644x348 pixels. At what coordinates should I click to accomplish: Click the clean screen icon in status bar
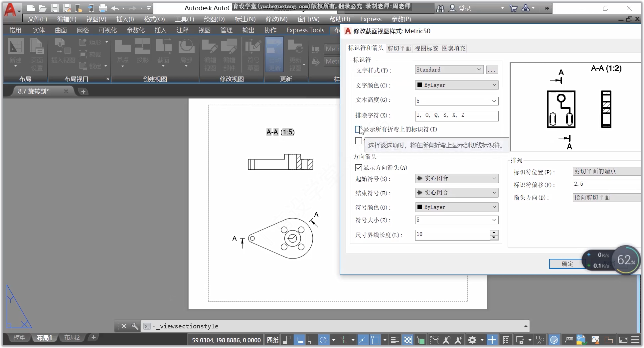[x=623, y=340]
